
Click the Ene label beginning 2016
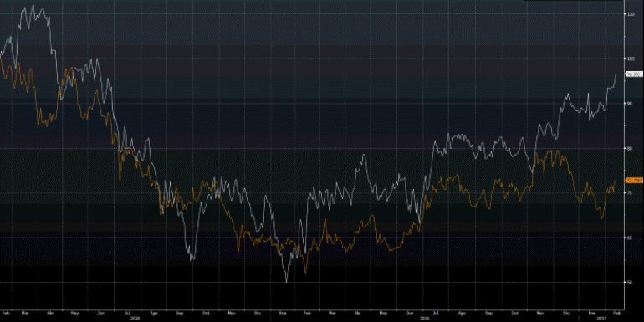(x=284, y=313)
